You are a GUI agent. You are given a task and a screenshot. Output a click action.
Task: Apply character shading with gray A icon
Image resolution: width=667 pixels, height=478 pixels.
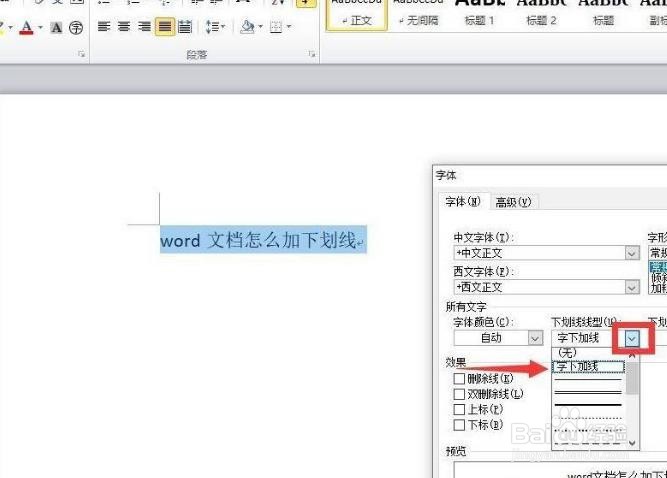(56, 28)
